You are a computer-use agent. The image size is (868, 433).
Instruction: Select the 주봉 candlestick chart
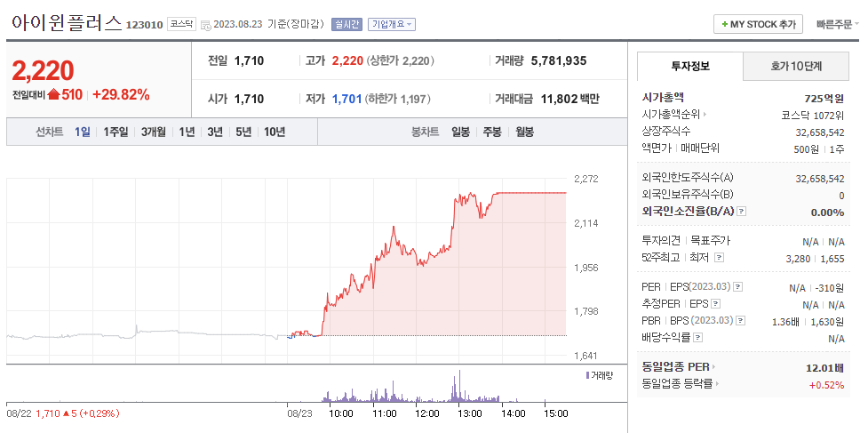pos(492,132)
